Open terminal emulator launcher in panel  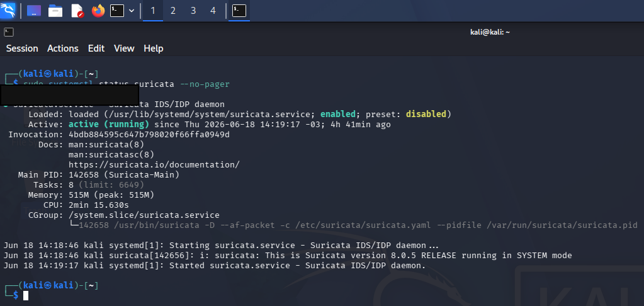coord(117,11)
